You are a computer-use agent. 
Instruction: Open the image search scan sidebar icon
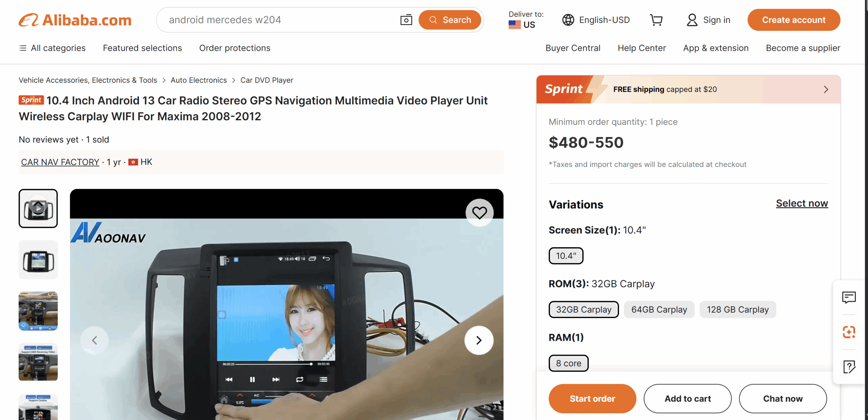pos(849,332)
